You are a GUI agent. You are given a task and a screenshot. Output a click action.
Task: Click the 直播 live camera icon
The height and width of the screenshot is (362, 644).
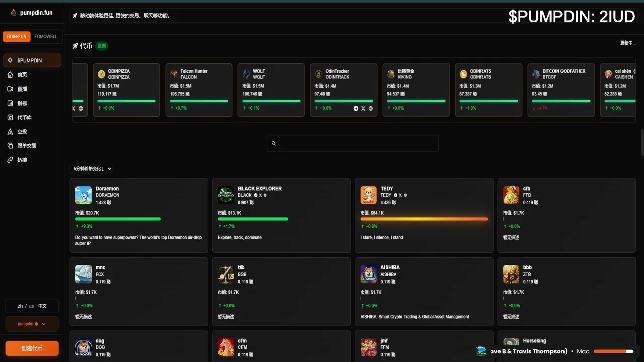[10, 89]
